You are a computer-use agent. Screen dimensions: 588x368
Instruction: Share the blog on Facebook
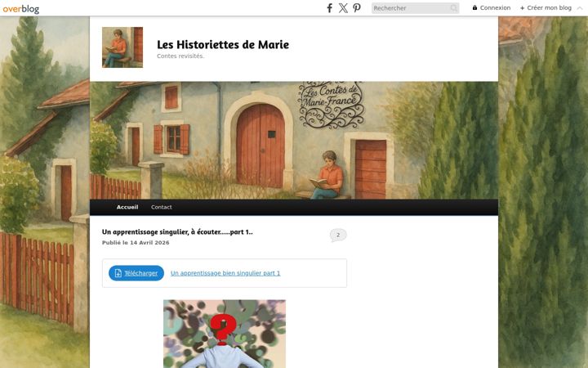tap(329, 8)
